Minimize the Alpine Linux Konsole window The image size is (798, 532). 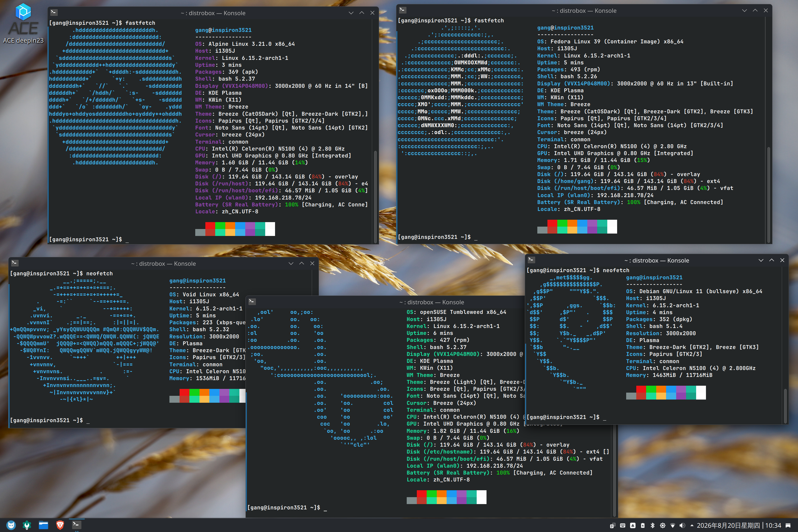(x=351, y=13)
